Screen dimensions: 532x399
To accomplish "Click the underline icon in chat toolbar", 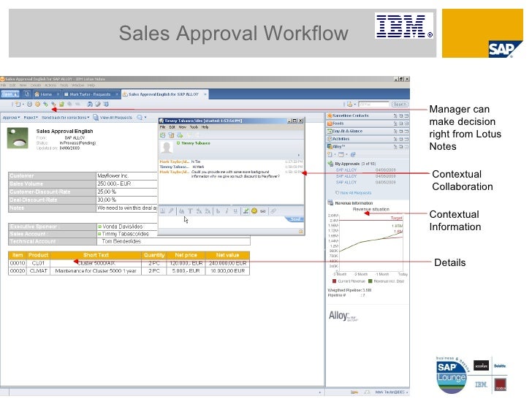I will point(235,211).
